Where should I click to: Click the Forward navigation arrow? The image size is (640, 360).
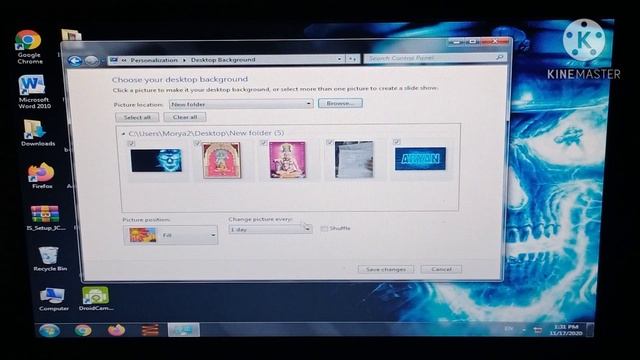pos(91,61)
